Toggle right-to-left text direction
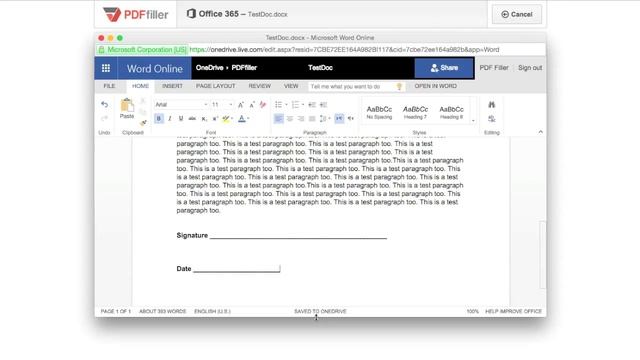Screen dimensions: 640x360 point(351,119)
